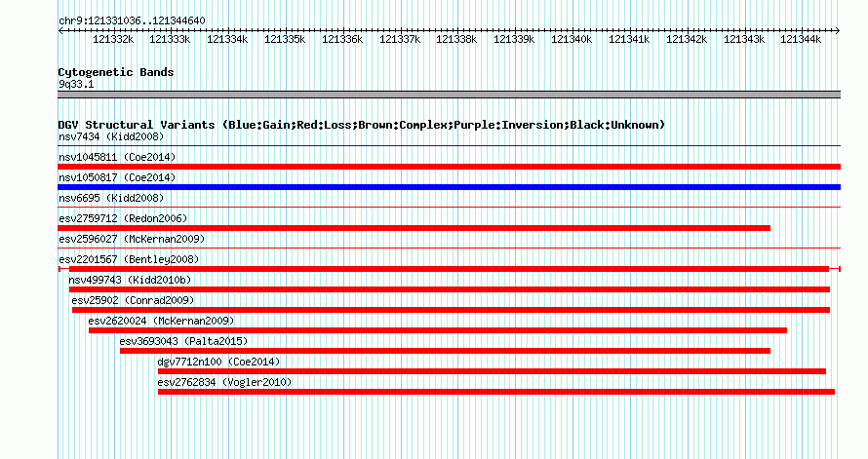Open the esv2620024 (McKernan2009) label
Screen dimensions: 868x459
click(x=161, y=321)
